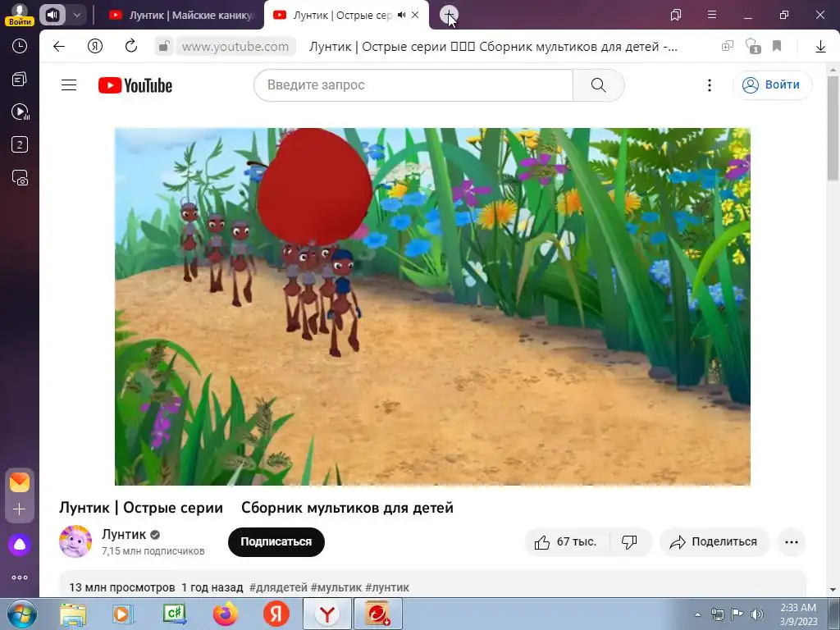Open the sidebar three-dots more options
This screenshot has height=630, width=840.
tap(20, 577)
